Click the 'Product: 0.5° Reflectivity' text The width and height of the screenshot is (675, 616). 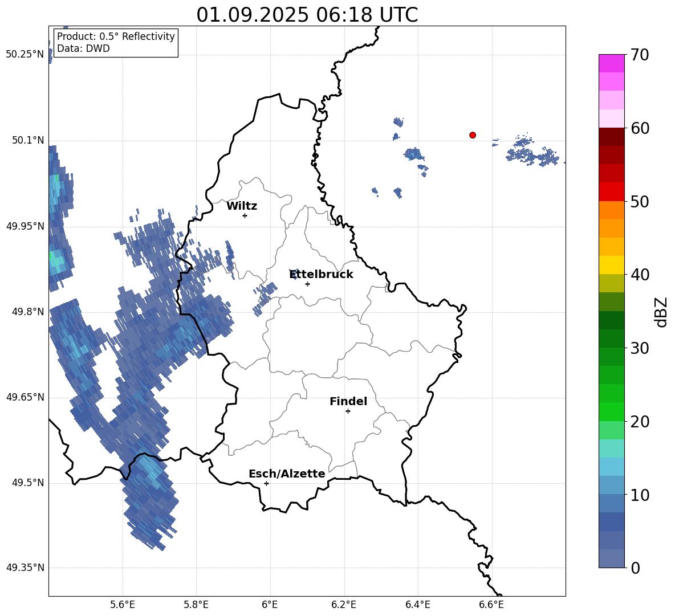tap(116, 36)
